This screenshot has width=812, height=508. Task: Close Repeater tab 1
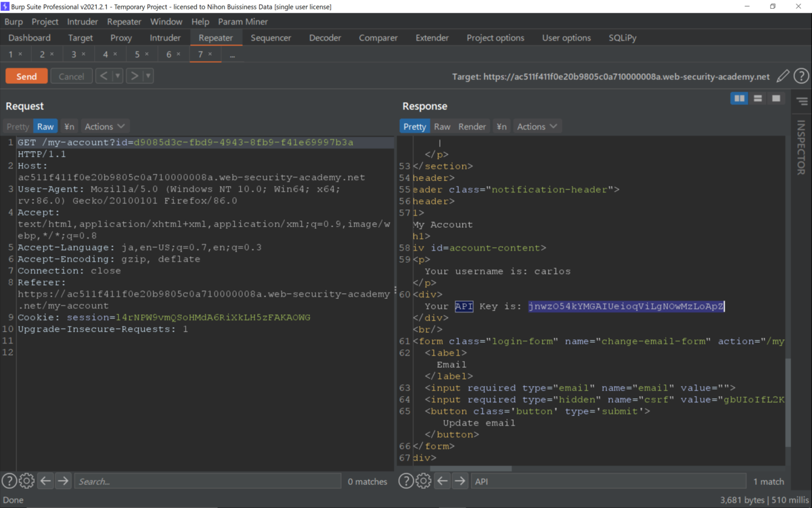pos(20,54)
